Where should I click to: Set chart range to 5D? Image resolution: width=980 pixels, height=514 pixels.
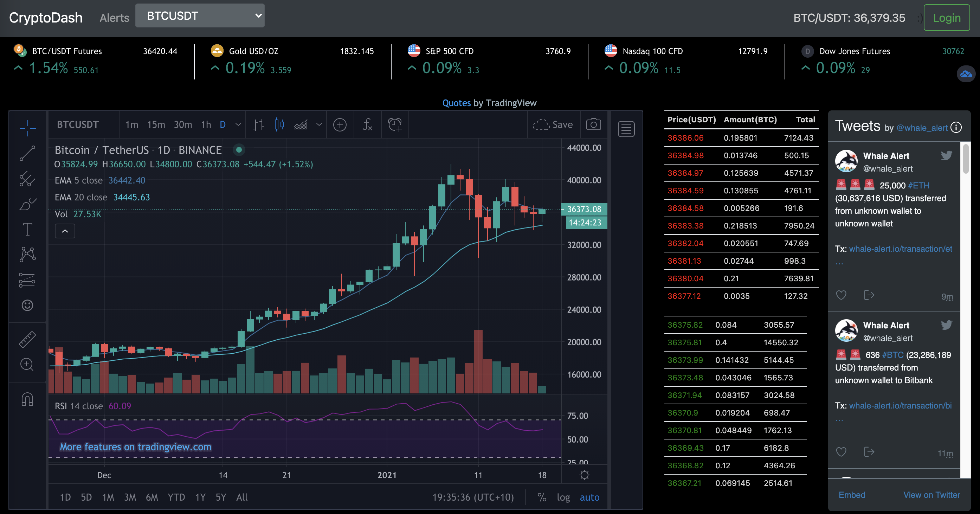click(x=86, y=497)
